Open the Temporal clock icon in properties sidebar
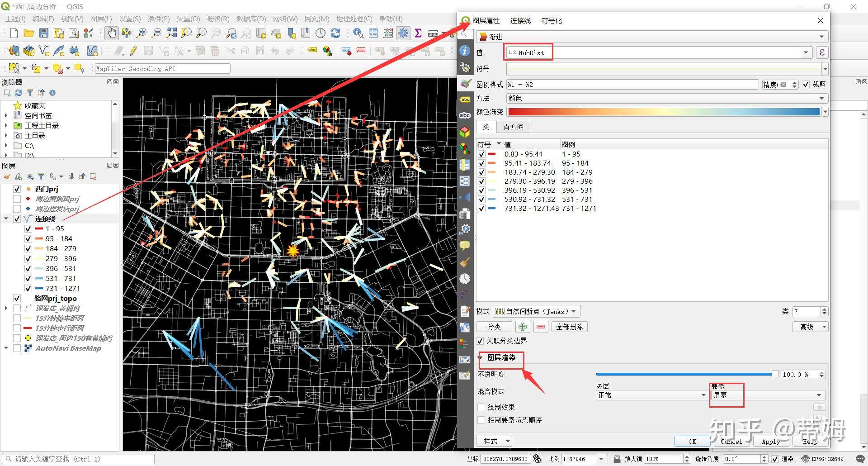 coord(465,279)
